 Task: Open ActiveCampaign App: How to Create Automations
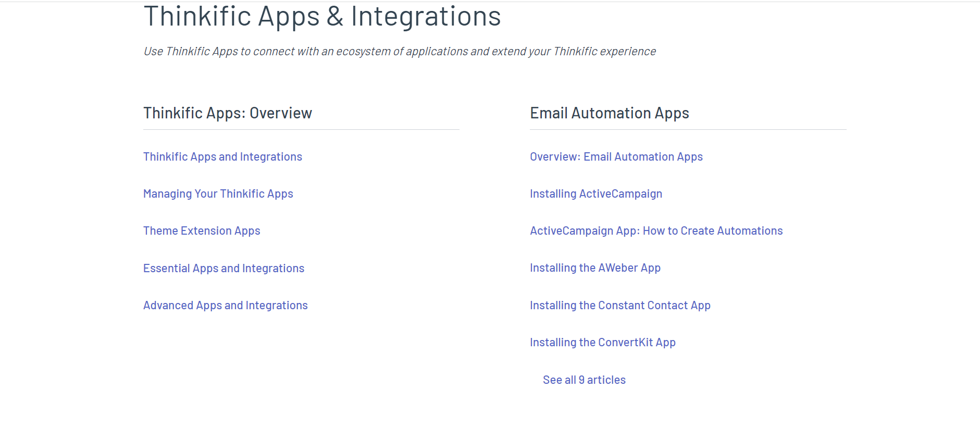tap(656, 231)
